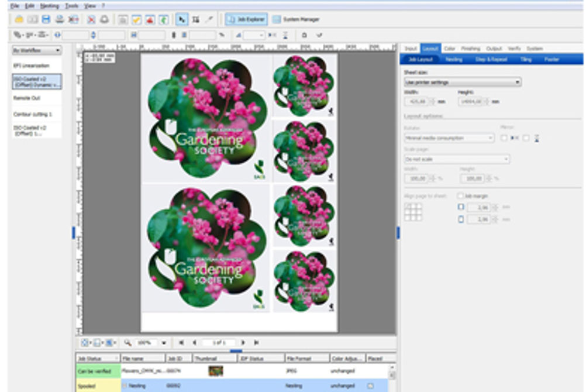586x392 pixels.
Task: Select the Contour cutting 1 workflow
Action: tap(37, 114)
